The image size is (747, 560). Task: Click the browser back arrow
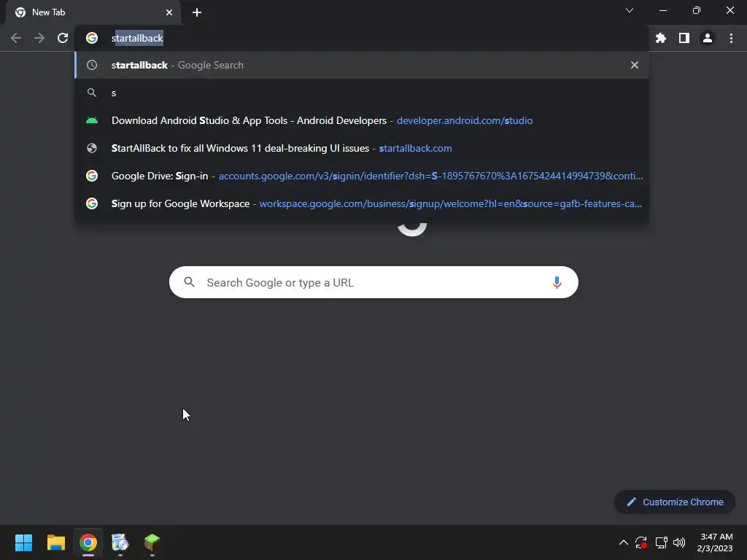point(16,38)
